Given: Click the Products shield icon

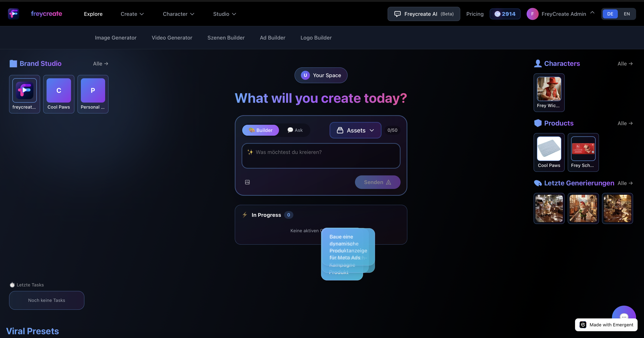Looking at the screenshot, I should tap(538, 123).
